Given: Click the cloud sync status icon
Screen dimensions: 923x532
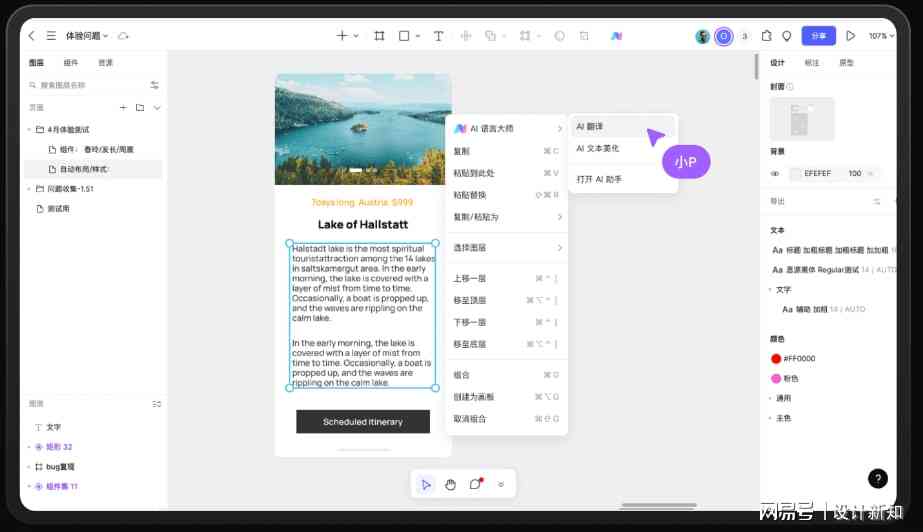Looking at the screenshot, I should click(x=123, y=36).
